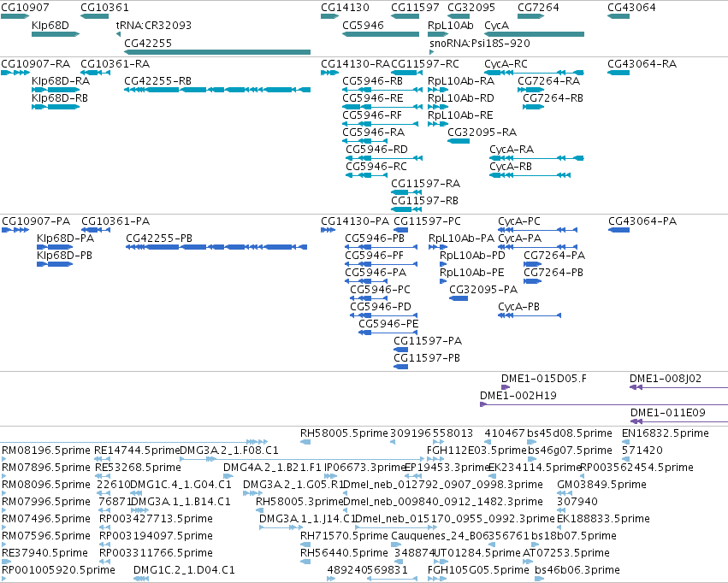Image resolution: width=728 pixels, height=583 pixels.
Task: Select protein CG7264-PA label
Action: (554, 255)
